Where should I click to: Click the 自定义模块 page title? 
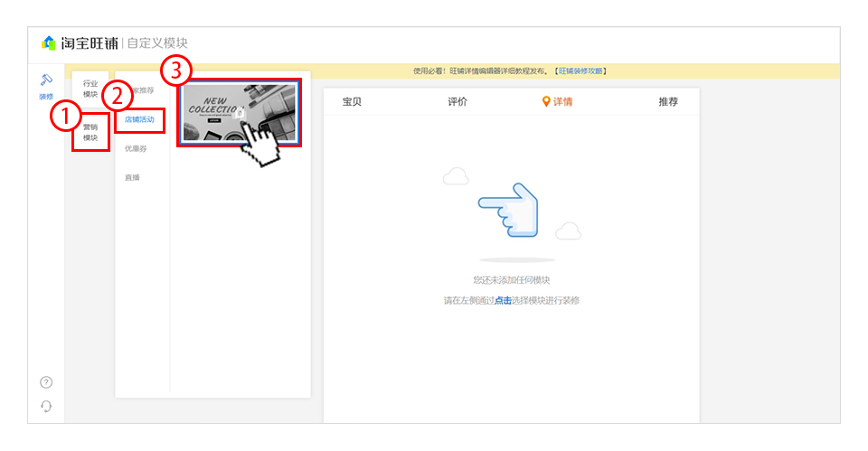pos(157,43)
